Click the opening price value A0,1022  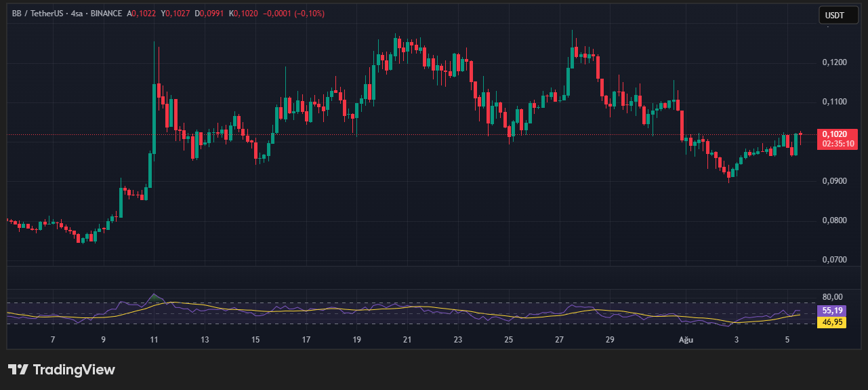tap(142, 14)
